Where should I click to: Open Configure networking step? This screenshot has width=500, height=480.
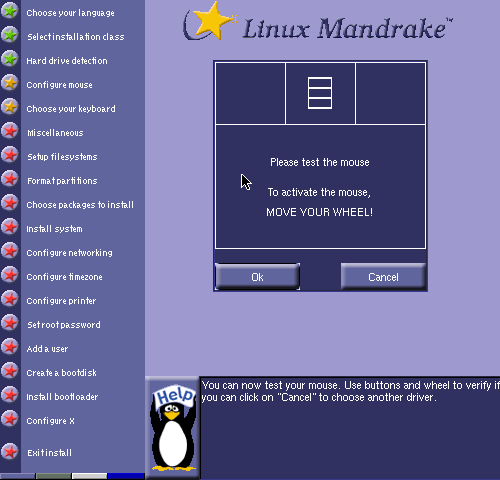pos(69,253)
